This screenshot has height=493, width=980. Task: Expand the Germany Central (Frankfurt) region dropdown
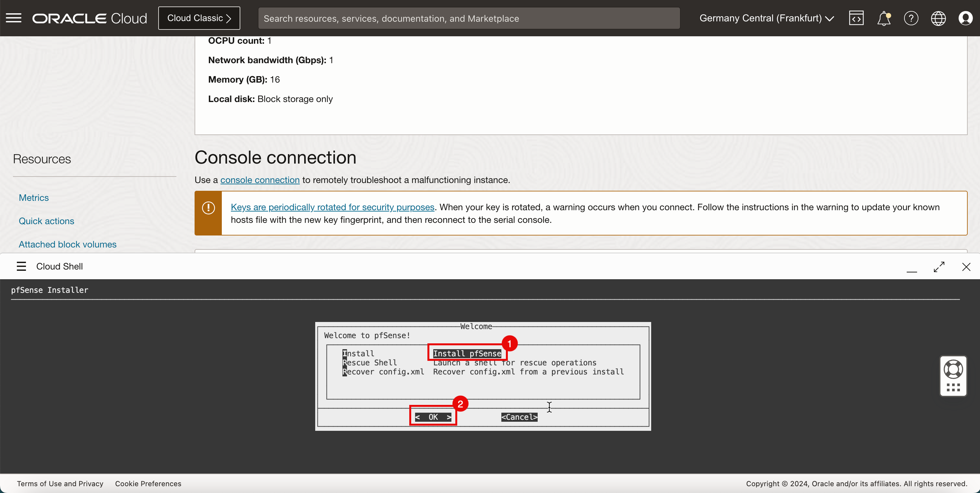(x=766, y=18)
